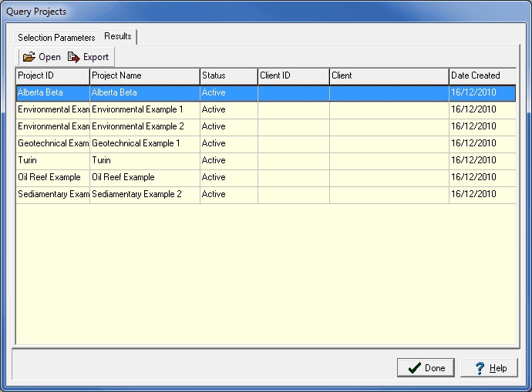Screen dimensions: 532x392
Task: Open Help with the question mark button
Action: (x=490, y=368)
